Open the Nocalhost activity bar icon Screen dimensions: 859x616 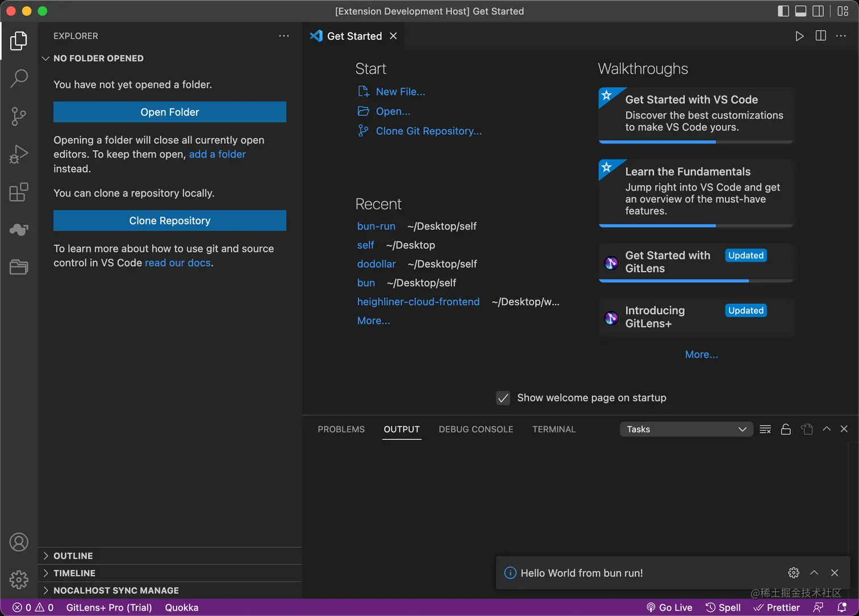[19, 230]
